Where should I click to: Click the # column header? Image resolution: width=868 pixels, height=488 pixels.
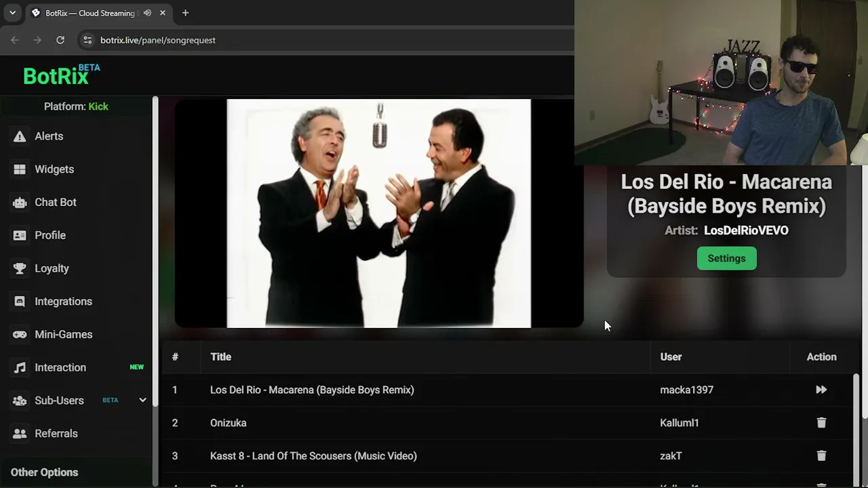click(x=175, y=357)
